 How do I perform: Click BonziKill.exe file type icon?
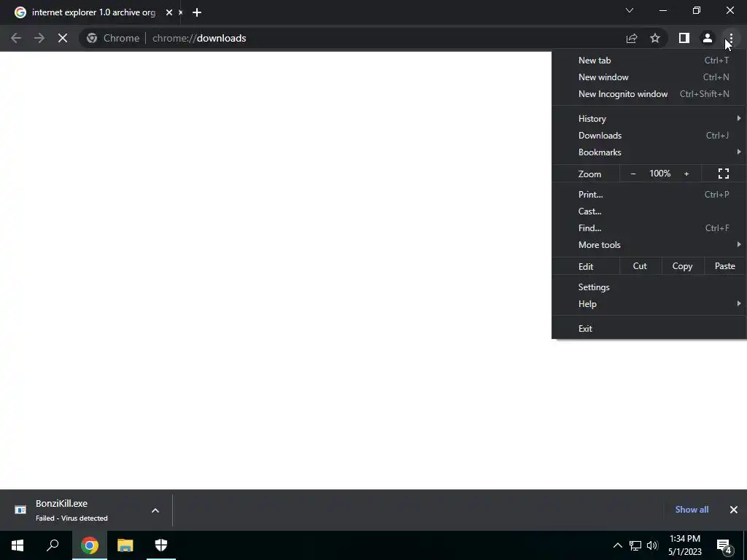point(20,510)
